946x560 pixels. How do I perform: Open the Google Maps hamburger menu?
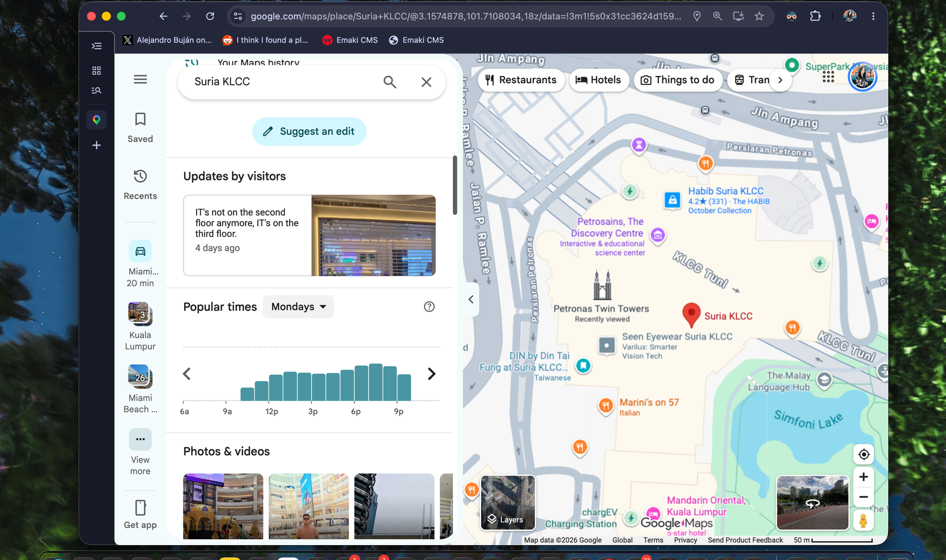point(140,79)
